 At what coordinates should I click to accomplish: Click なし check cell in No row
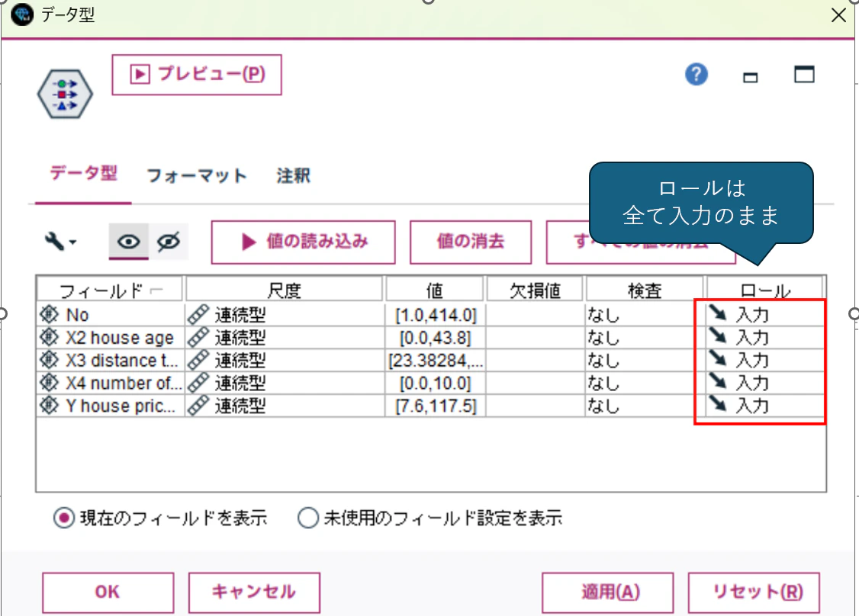[645, 315]
